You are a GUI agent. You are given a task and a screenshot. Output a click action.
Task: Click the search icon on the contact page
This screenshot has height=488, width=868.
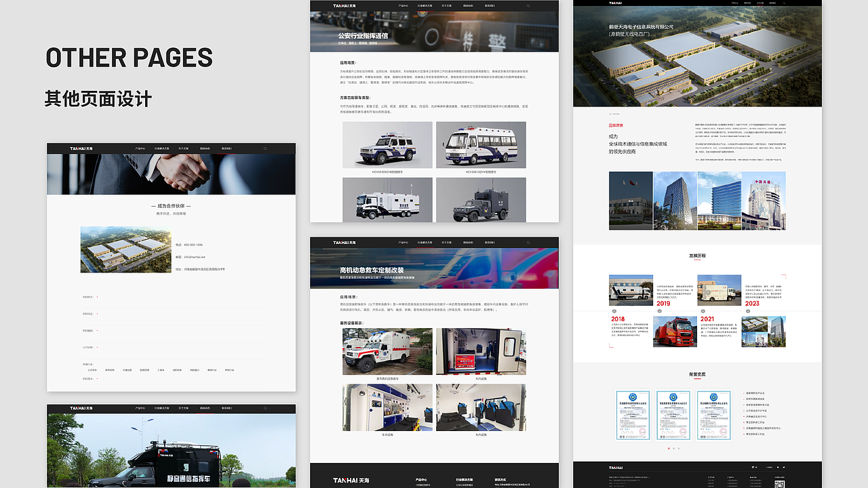click(265, 148)
